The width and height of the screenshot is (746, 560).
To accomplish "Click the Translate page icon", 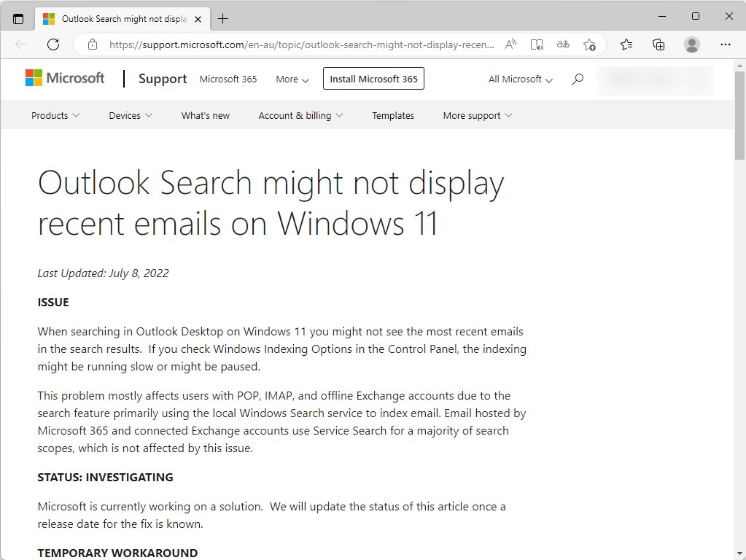I will click(563, 44).
